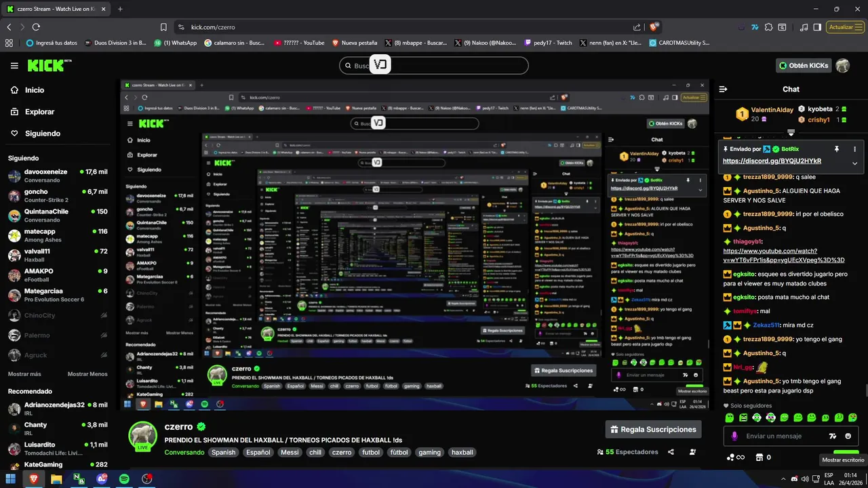The height and width of the screenshot is (488, 868).
Task: Expand the pinned message chevron
Action: click(x=854, y=163)
